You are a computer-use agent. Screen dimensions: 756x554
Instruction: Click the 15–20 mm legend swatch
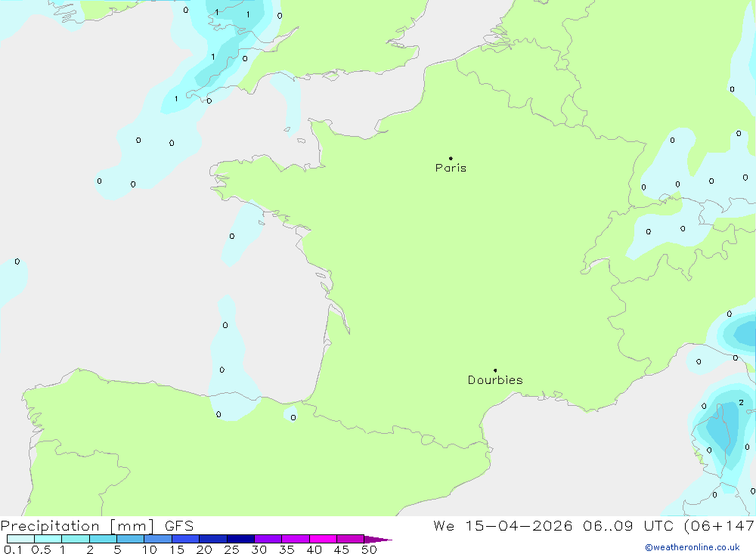[x=186, y=539]
